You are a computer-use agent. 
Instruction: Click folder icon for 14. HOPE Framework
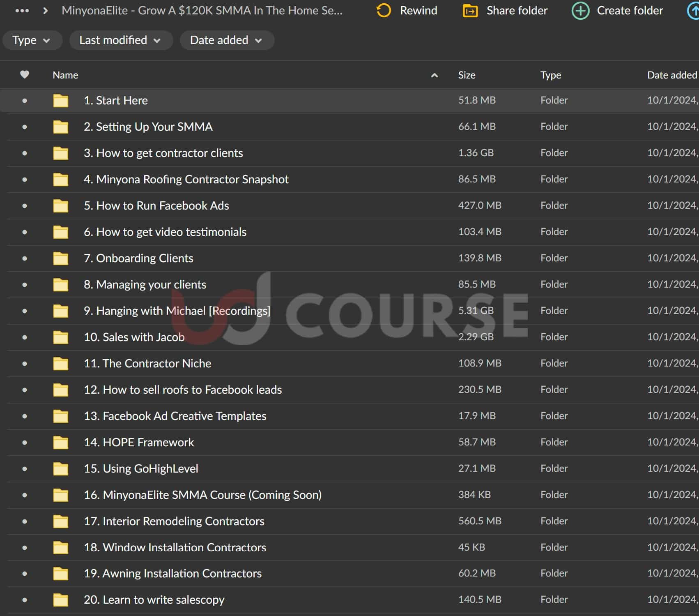click(x=61, y=443)
